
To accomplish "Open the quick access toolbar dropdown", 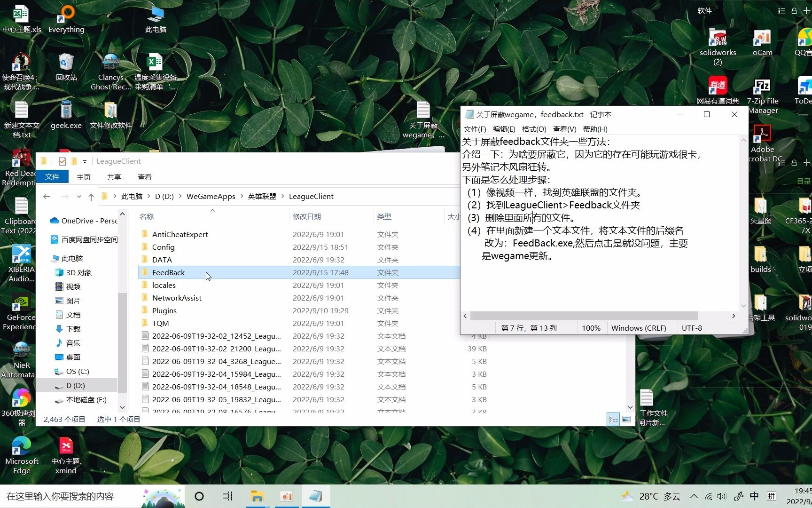I will point(85,161).
